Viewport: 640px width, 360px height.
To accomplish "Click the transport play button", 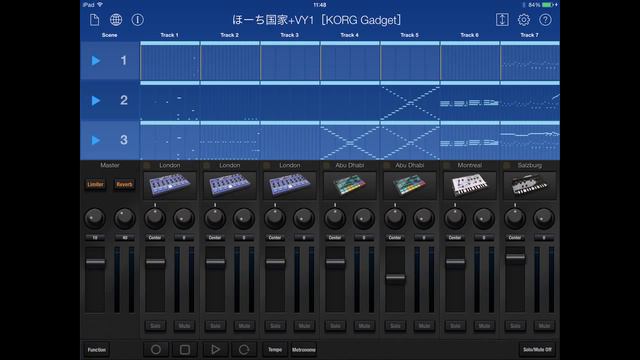I will (215, 350).
